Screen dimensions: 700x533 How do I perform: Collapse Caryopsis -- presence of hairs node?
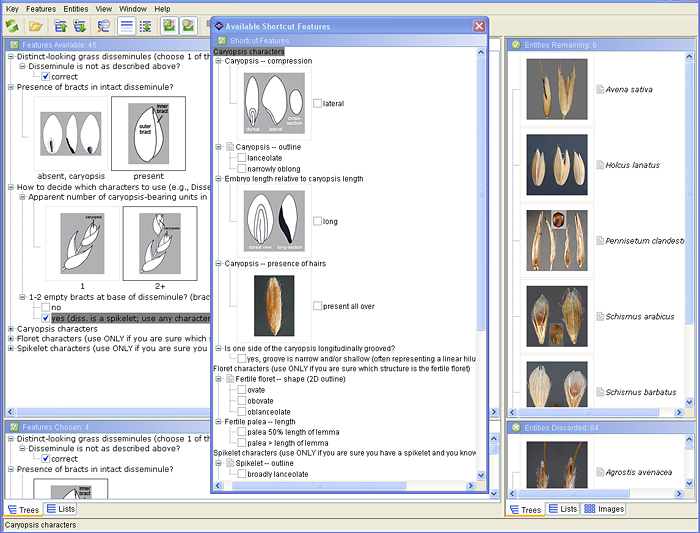click(x=218, y=263)
